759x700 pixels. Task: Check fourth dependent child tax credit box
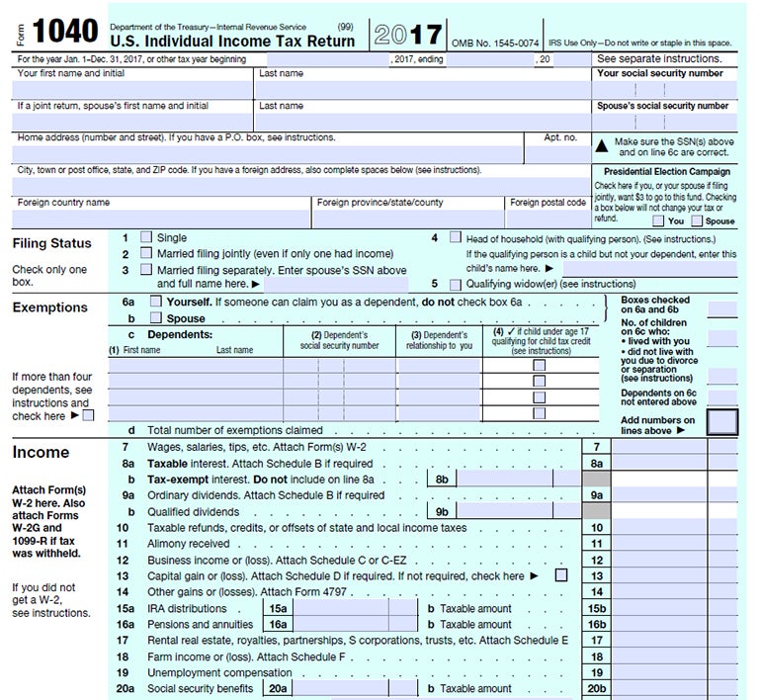tap(539, 413)
